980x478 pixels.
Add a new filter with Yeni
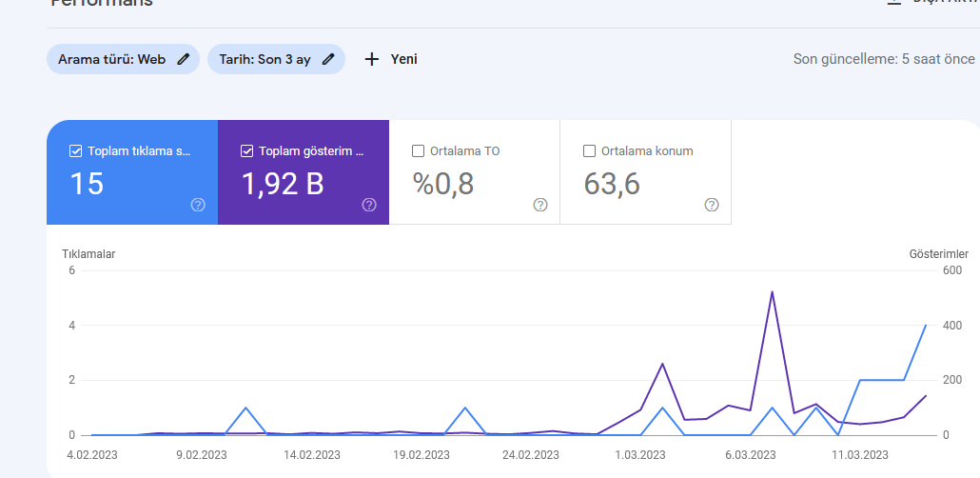[x=391, y=59]
